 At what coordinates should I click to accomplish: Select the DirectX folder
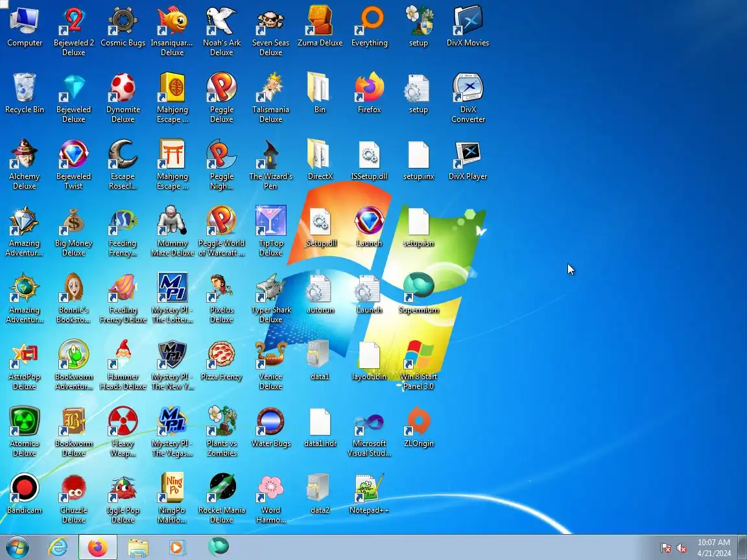click(x=320, y=155)
